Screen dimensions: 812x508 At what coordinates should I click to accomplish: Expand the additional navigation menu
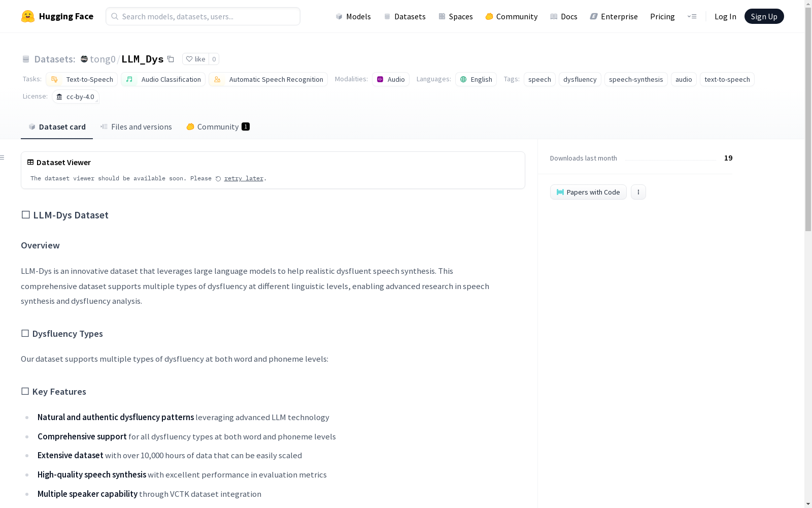692,16
